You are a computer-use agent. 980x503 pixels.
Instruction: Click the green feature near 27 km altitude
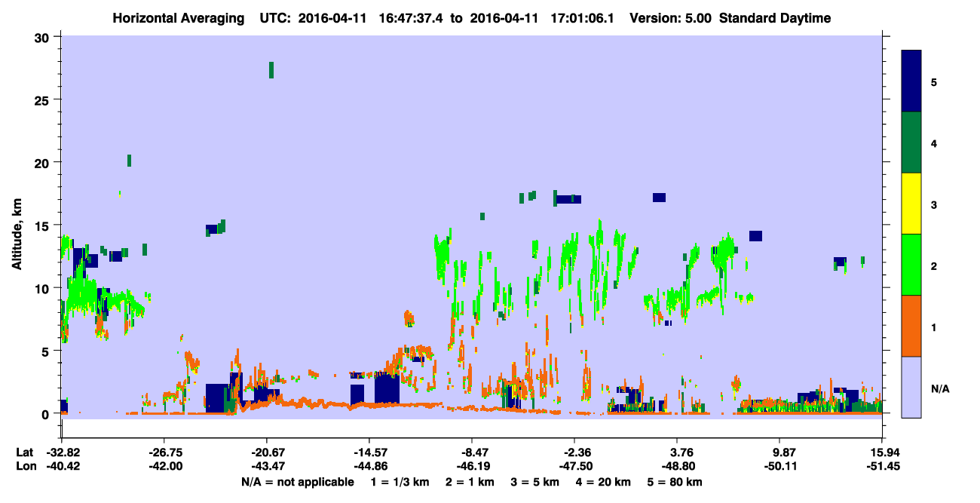coord(271,70)
